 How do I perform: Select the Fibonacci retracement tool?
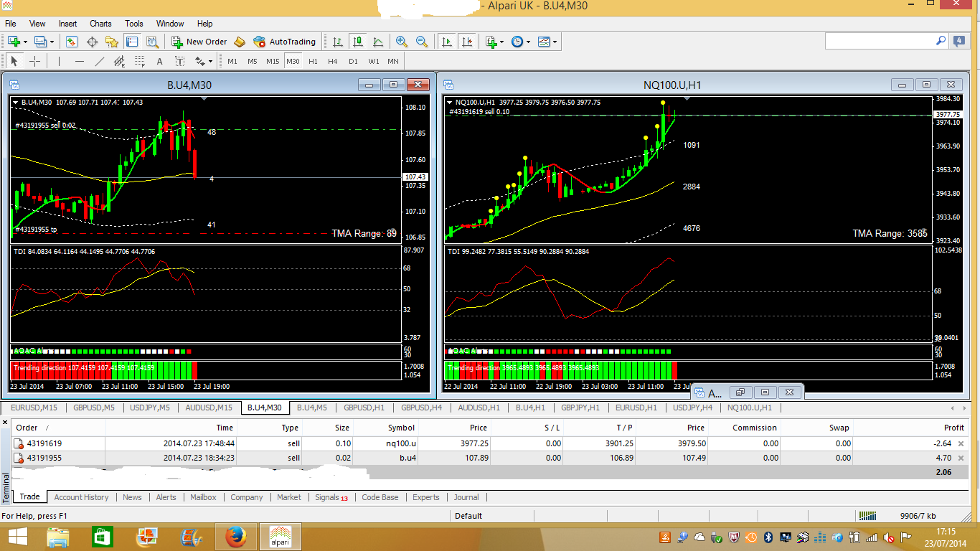click(x=140, y=61)
